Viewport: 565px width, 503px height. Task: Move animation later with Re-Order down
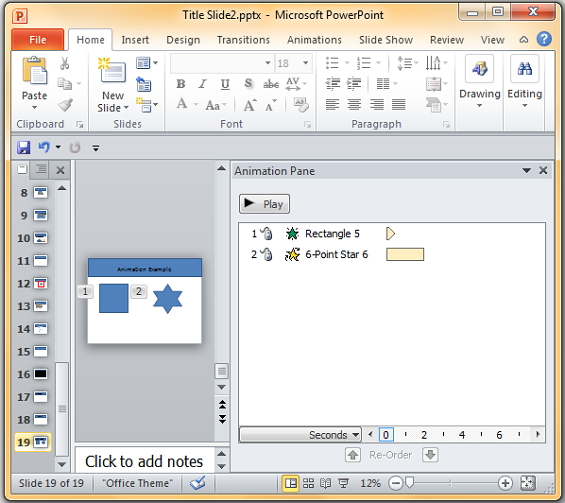[430, 455]
